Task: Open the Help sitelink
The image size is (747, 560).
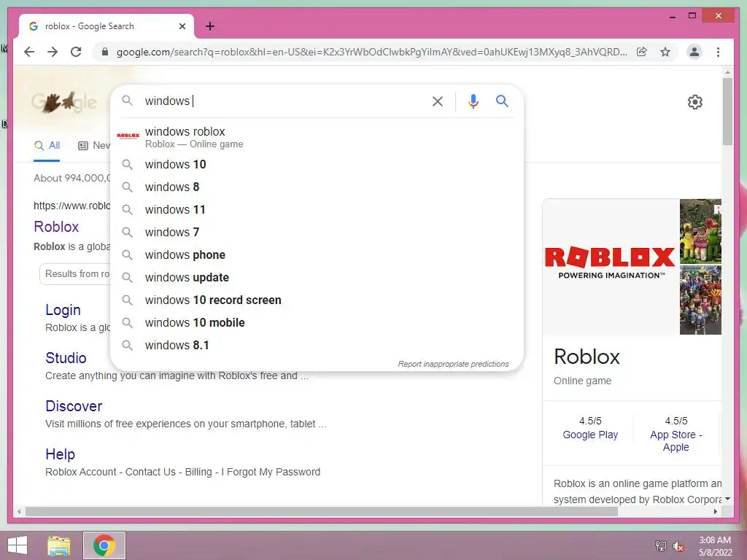Action: pyautogui.click(x=60, y=454)
